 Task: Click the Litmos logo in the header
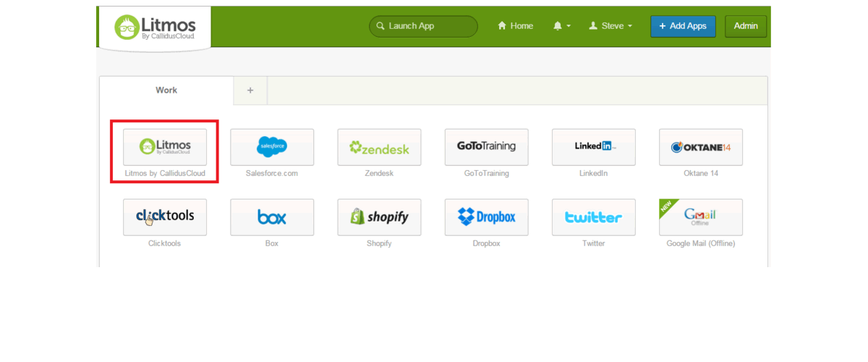(155, 27)
